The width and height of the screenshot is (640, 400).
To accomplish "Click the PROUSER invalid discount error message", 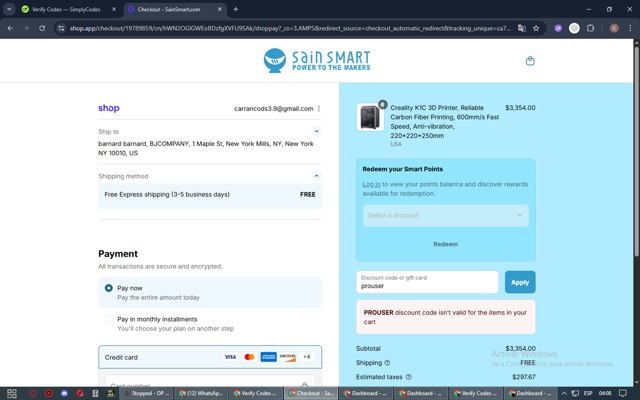I will coord(446,317).
